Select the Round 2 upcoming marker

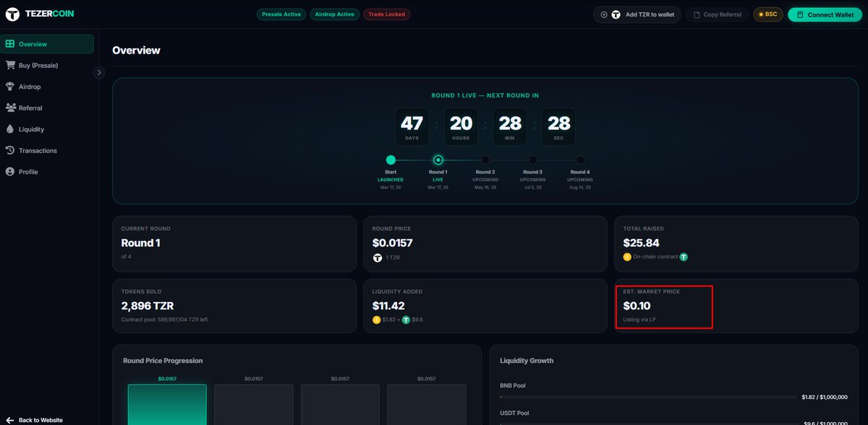click(x=485, y=160)
